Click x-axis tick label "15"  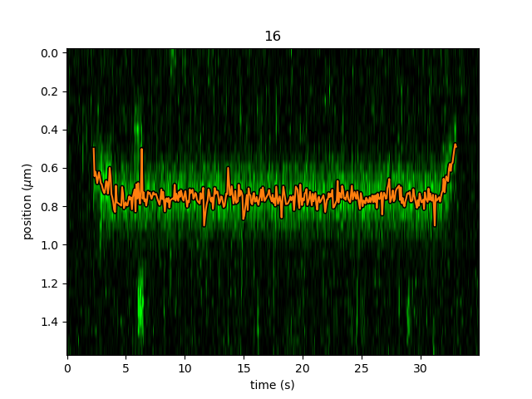244,368
